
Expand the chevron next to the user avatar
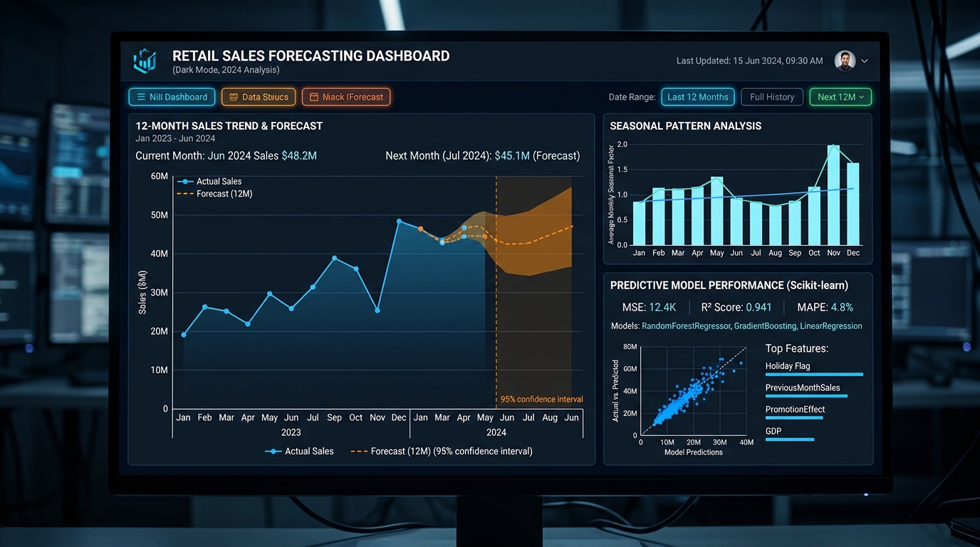865,61
